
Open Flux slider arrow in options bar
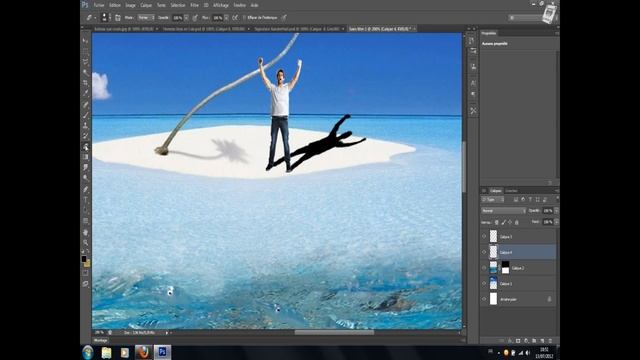(x=227, y=18)
